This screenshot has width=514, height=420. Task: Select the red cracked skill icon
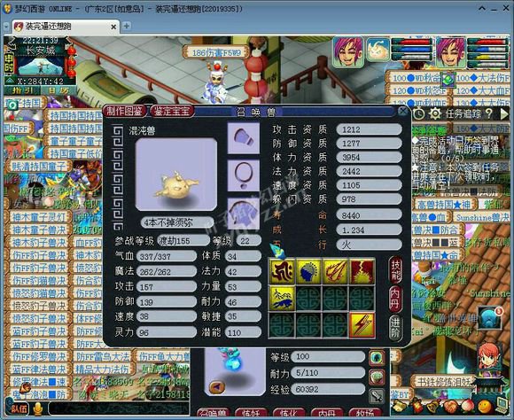coord(362,271)
